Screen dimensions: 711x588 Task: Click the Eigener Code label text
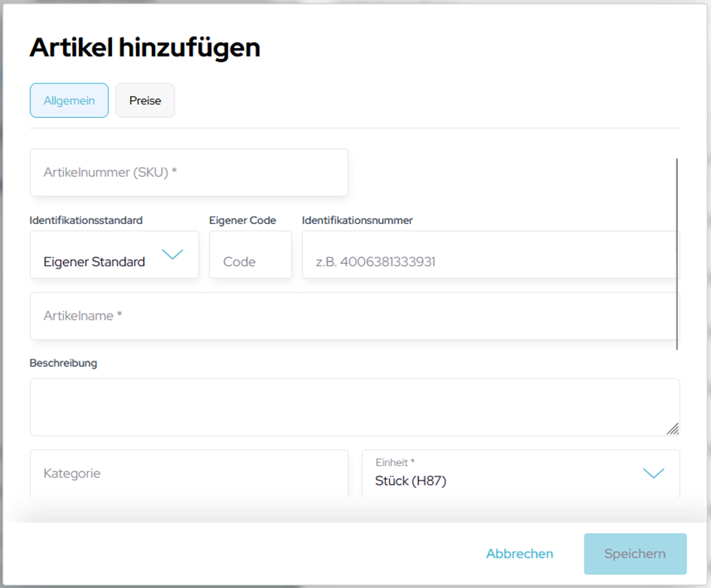[242, 220]
